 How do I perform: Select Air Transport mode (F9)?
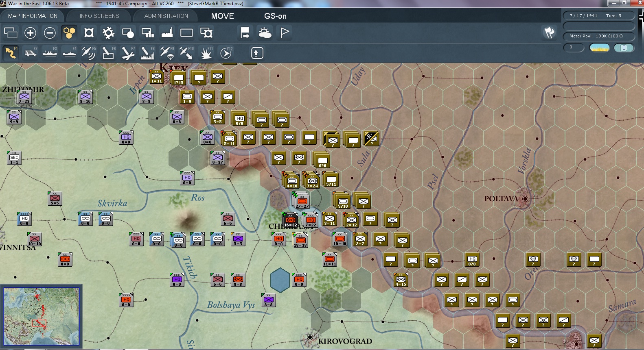[167, 53]
